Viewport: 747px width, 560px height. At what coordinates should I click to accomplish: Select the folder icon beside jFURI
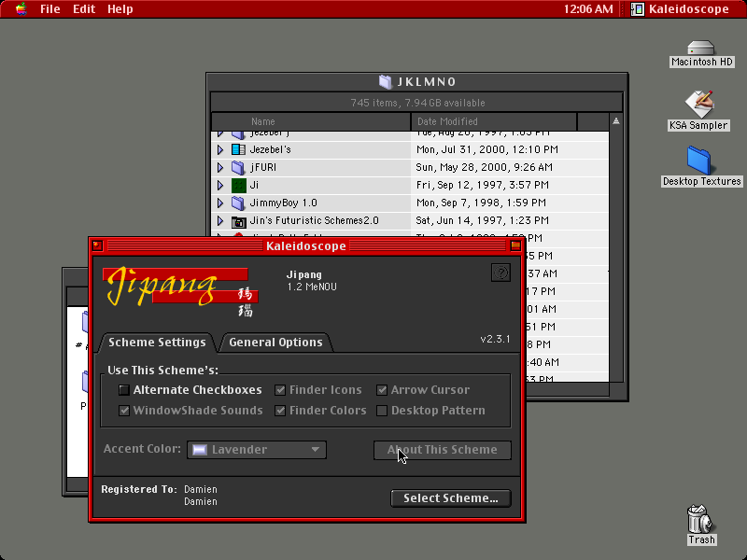pyautogui.click(x=238, y=167)
